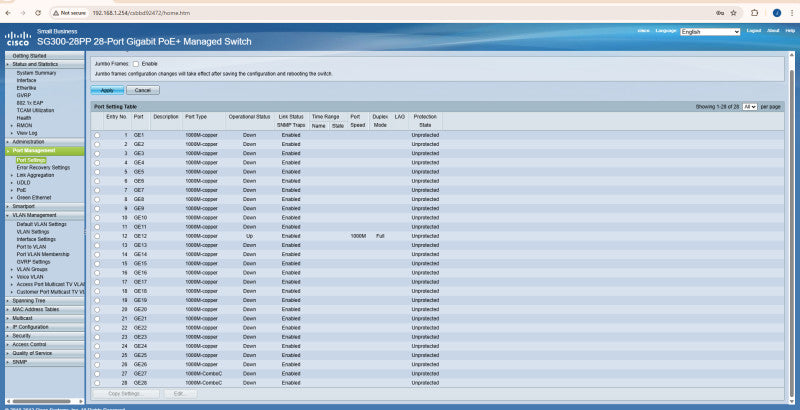Select the radio button for port GE5
Viewport: 800px width, 410px height.
click(97, 172)
